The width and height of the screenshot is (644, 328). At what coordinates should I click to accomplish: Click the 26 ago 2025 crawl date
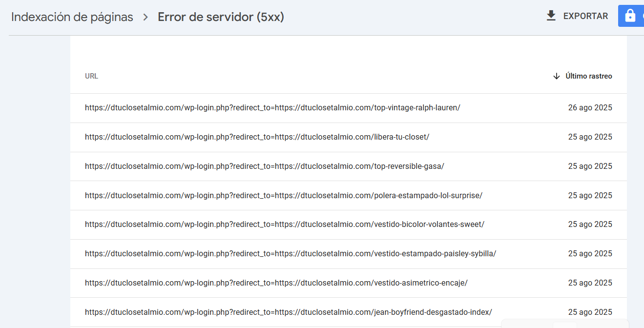(x=590, y=108)
